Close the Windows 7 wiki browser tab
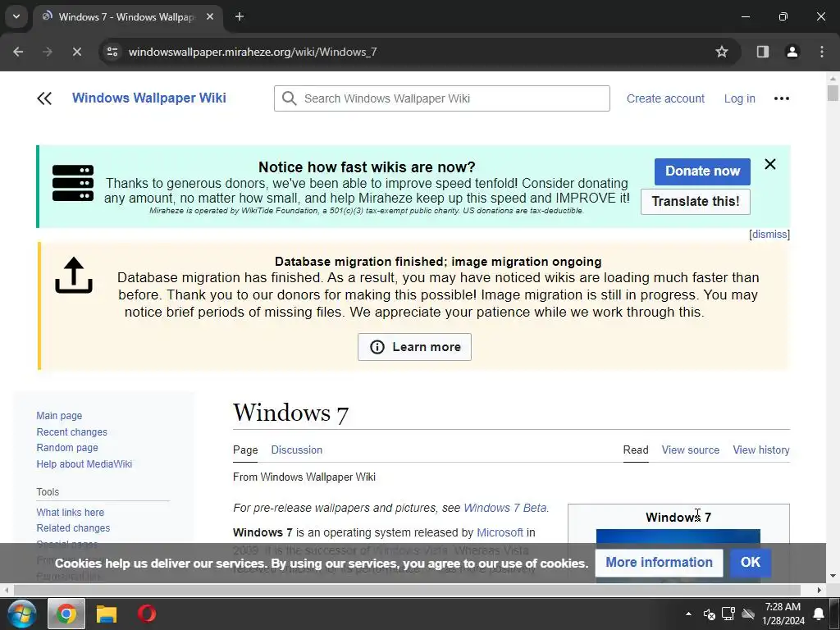 tap(210, 16)
